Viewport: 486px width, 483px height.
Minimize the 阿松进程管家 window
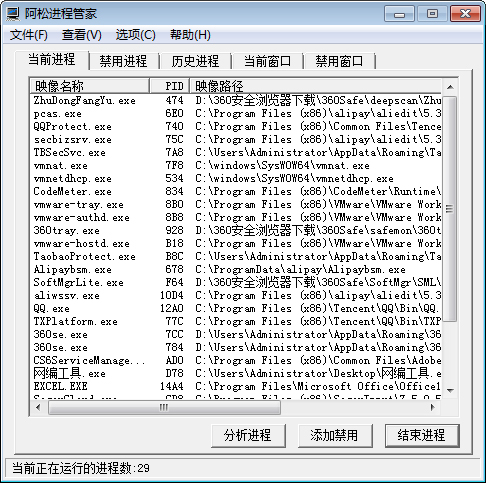point(399,14)
